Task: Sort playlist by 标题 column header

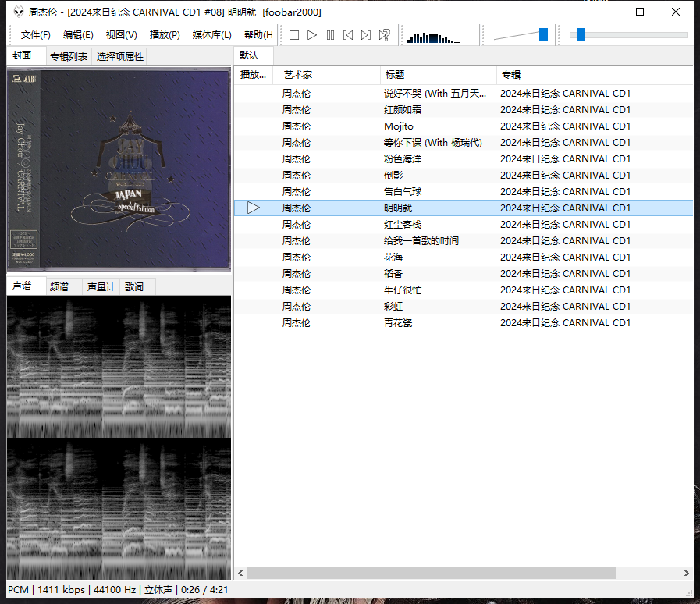Action: tap(394, 75)
